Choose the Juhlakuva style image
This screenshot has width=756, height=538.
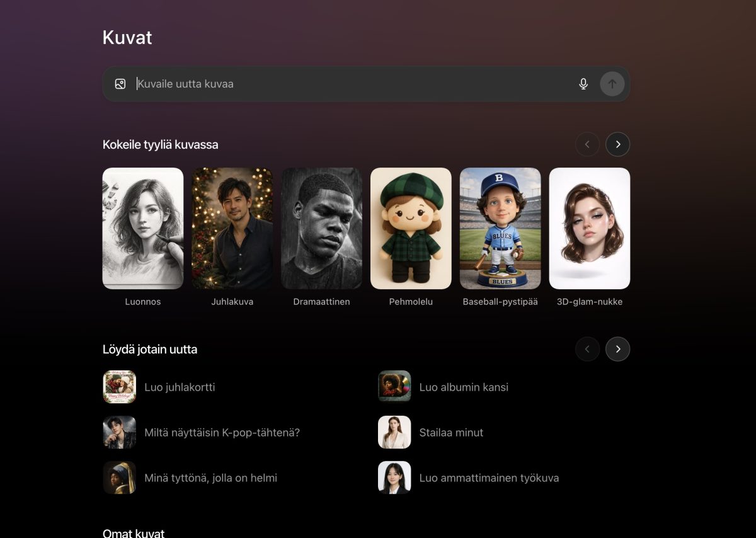[232, 228]
